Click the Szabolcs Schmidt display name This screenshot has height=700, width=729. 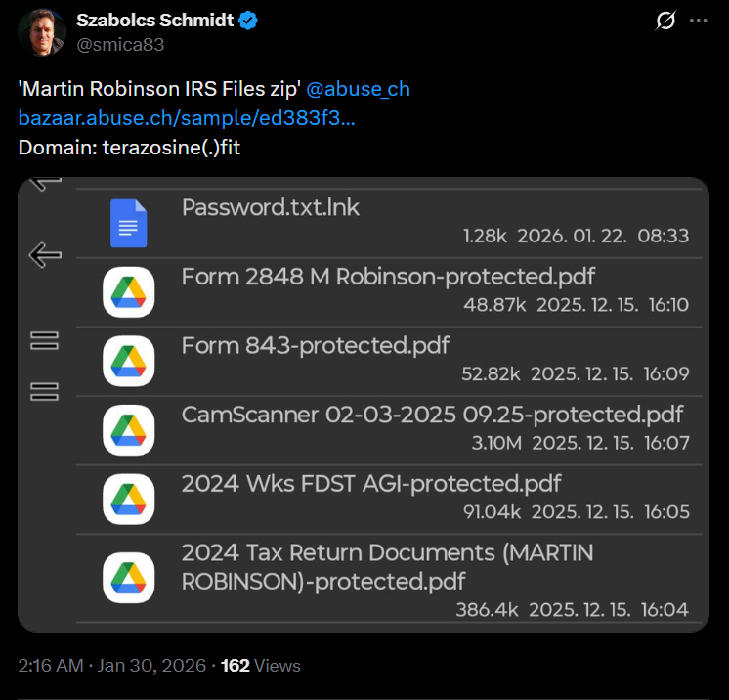click(x=154, y=22)
